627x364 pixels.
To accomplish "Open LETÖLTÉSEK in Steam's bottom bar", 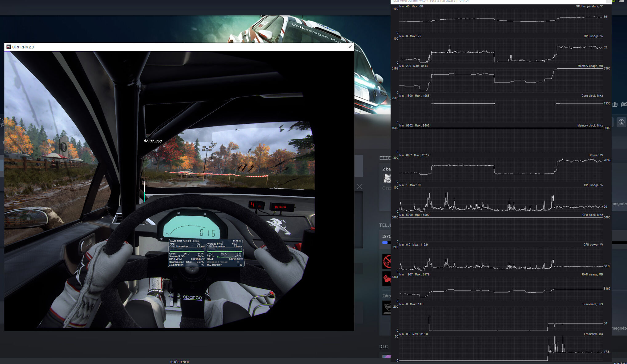I will point(179,362).
